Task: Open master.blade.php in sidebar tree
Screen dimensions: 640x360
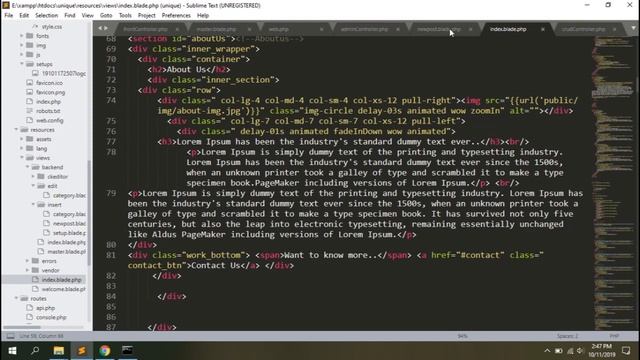Action: tap(67, 252)
